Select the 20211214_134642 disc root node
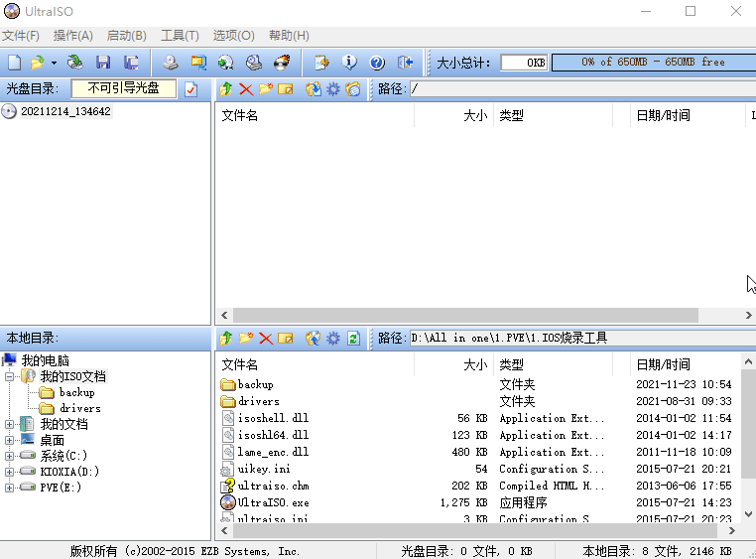 [65, 111]
